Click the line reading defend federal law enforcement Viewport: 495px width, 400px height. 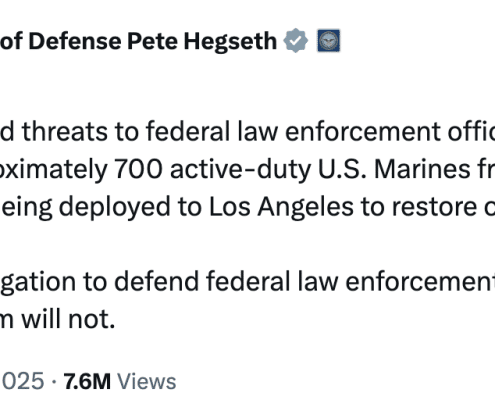coord(247,282)
